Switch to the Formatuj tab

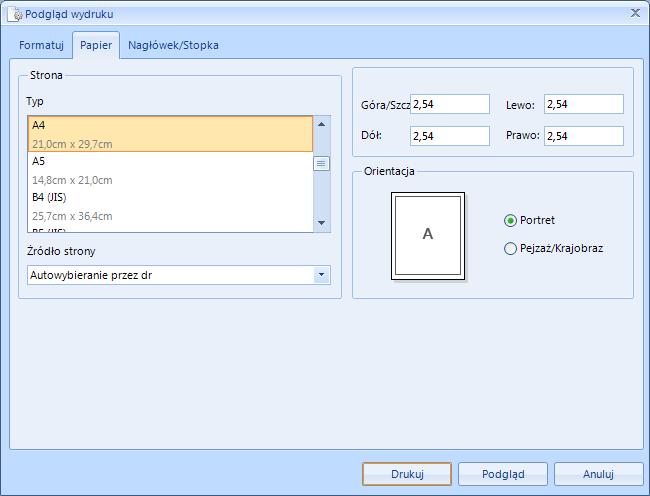click(x=41, y=45)
